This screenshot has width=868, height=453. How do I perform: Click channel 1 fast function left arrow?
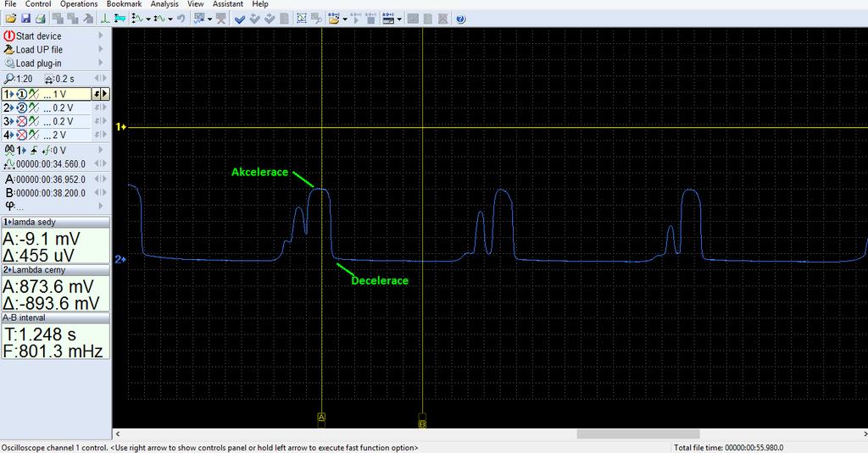(97, 94)
